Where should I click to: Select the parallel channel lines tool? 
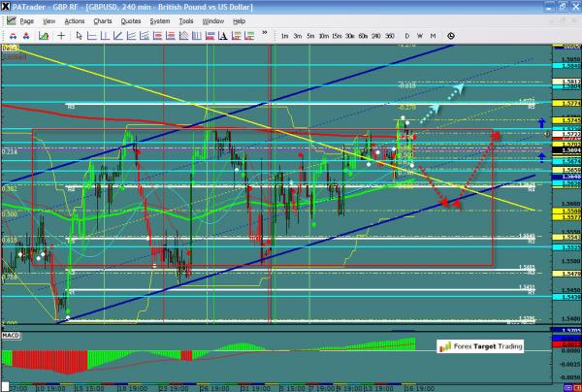131,36
